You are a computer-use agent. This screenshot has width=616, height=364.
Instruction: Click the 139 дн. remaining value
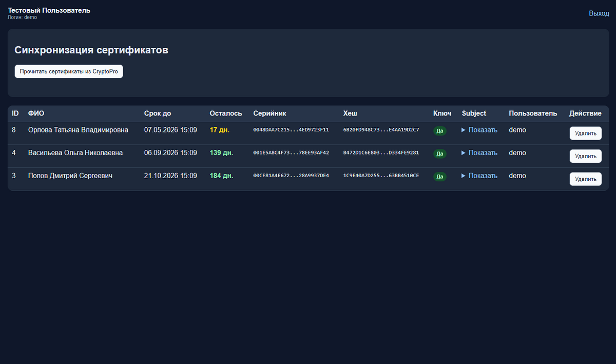point(221,152)
